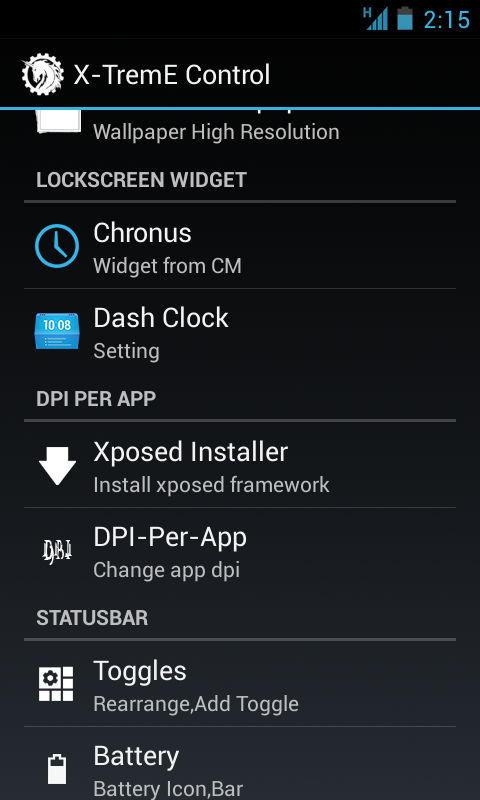
Task: Tap the wallpaper icon at the top of the list
Action: pos(58,121)
